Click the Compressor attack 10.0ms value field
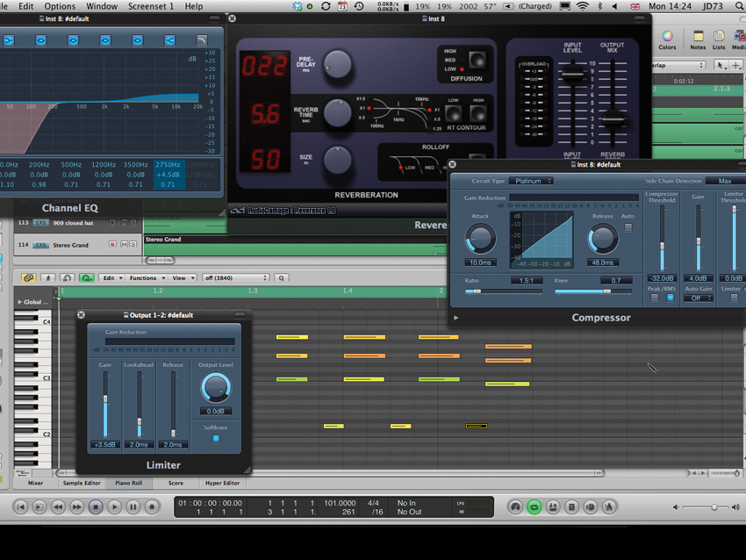This screenshot has height=560, width=746. tap(481, 262)
